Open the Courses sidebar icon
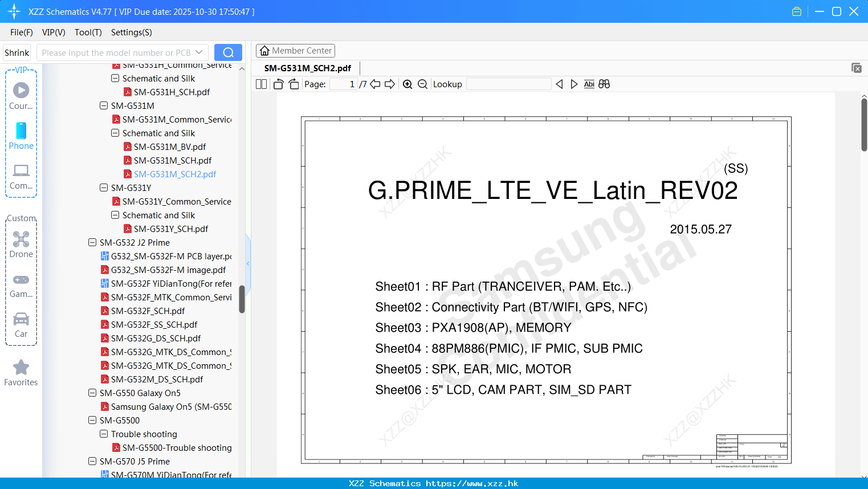 point(21,90)
